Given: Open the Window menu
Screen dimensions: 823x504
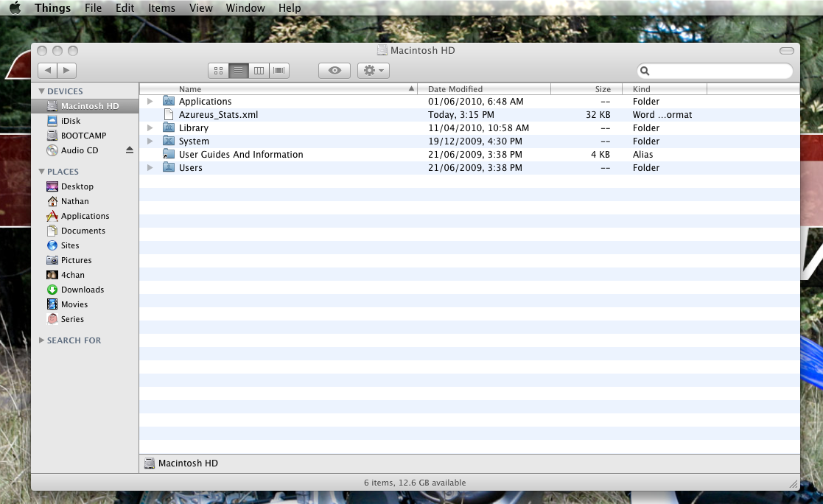Looking at the screenshot, I should pyautogui.click(x=245, y=8).
